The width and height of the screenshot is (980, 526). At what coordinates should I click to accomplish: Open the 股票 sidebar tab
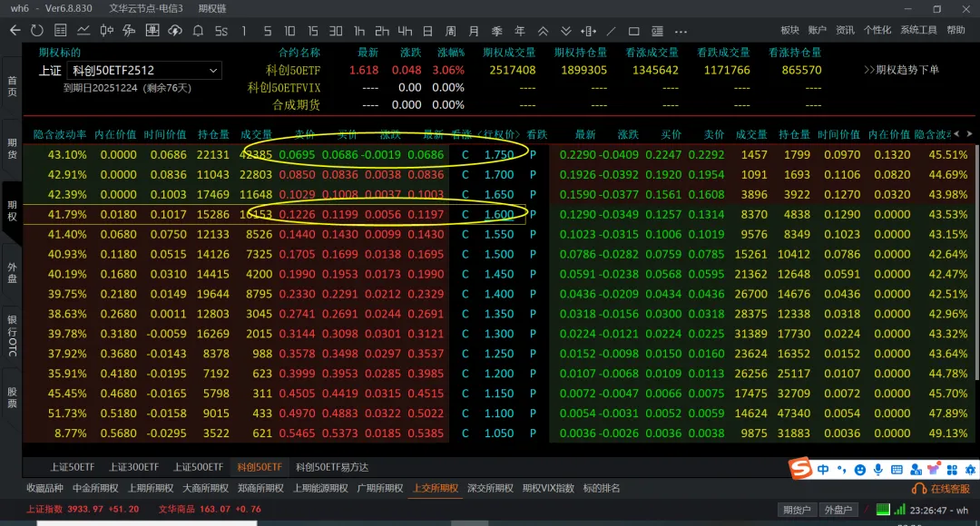[x=12, y=397]
